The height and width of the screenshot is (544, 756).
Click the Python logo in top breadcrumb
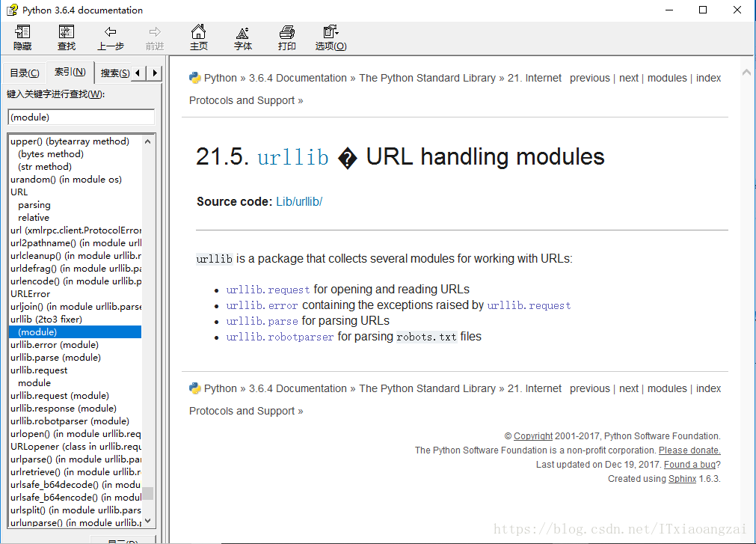click(194, 78)
